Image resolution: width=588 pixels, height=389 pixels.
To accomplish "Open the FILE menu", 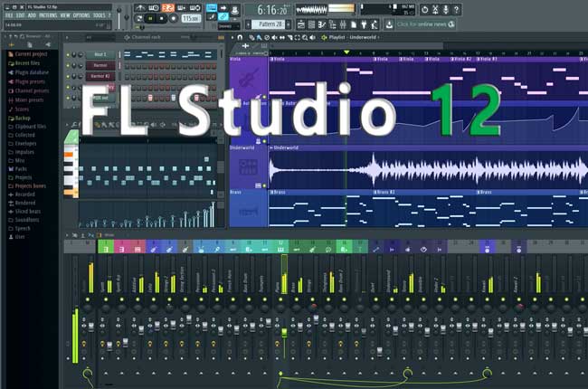I will tap(9, 15).
